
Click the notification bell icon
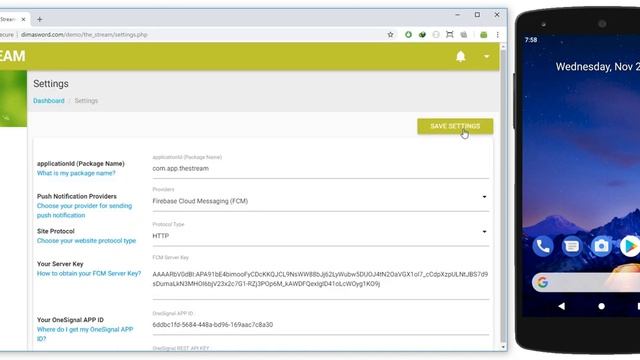[460, 56]
